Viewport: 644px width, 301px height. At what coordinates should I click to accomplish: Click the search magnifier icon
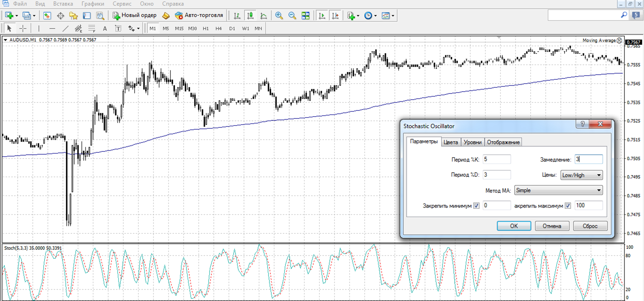click(x=624, y=15)
